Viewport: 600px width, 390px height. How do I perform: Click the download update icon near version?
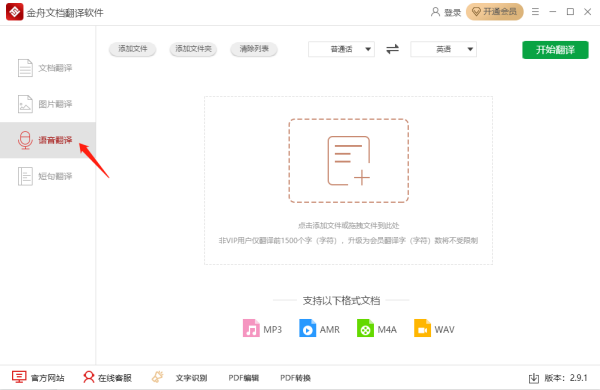click(534, 378)
